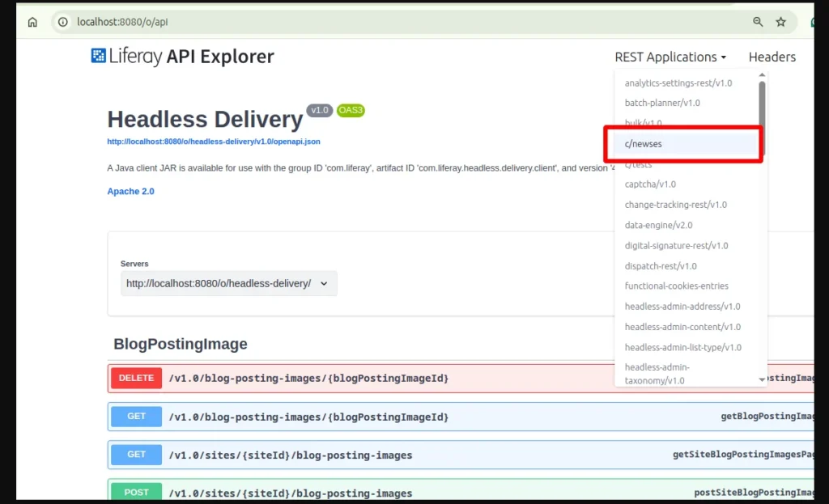The width and height of the screenshot is (829, 504).
Task: Click the v1.0 badge beside Headless Delivery
Action: 319,110
